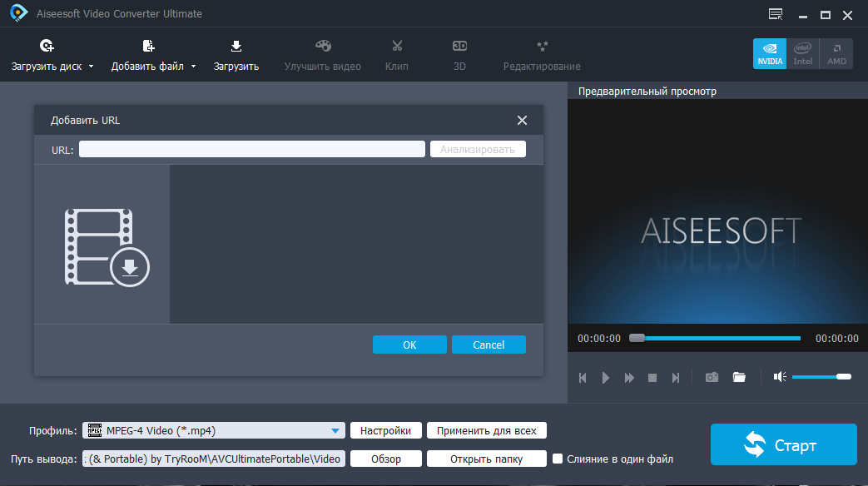868x486 pixels.
Task: Click the Старт convert button
Action: [783, 444]
